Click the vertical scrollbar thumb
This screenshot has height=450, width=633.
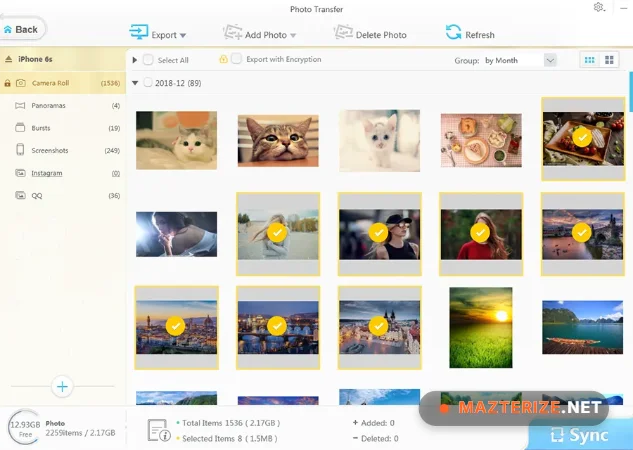point(631,92)
